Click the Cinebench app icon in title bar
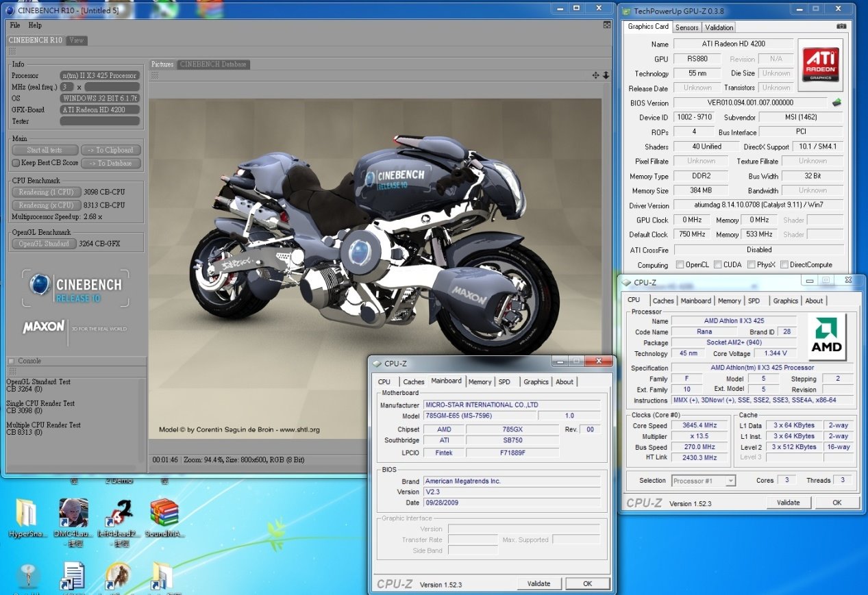Screen dimensions: 868x595 10,10
